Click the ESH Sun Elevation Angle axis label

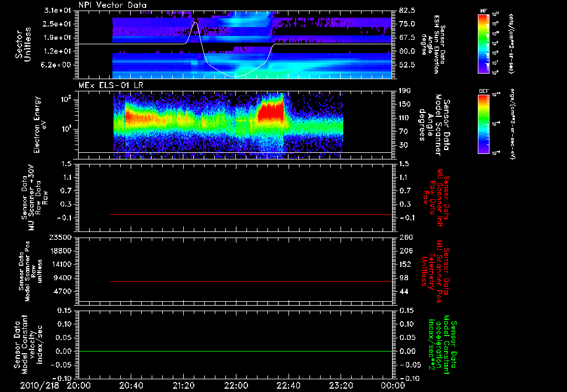pyautogui.click(x=432, y=44)
